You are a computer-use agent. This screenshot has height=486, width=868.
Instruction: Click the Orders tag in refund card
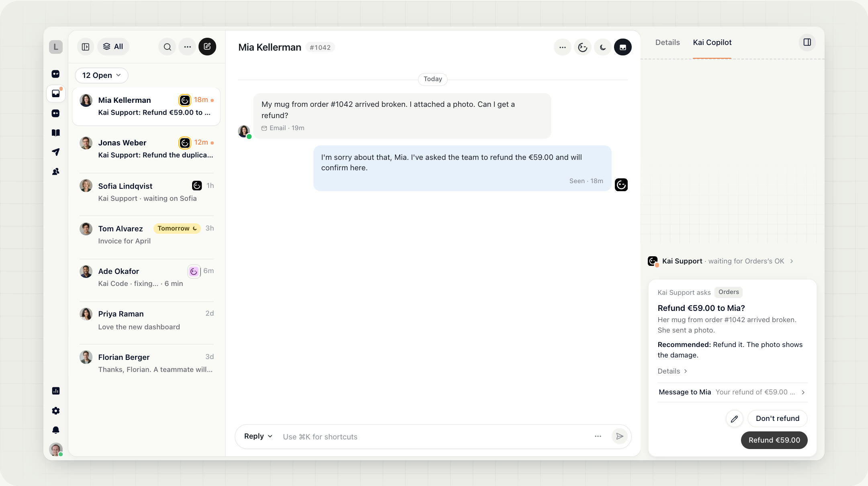pos(729,292)
